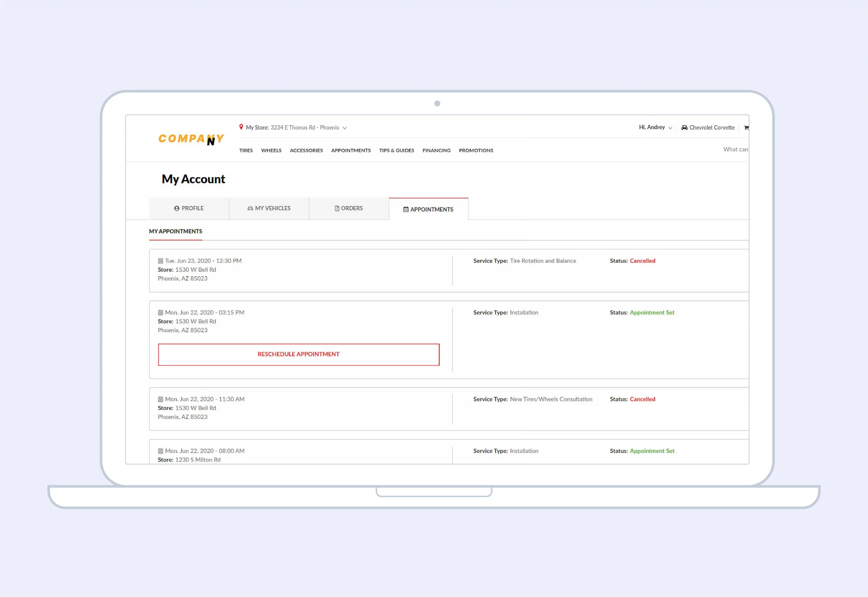The width and height of the screenshot is (868, 597).
Task: Click the Mon. Jun 22, 2020 - 03:15 PM date
Action: [x=205, y=312]
